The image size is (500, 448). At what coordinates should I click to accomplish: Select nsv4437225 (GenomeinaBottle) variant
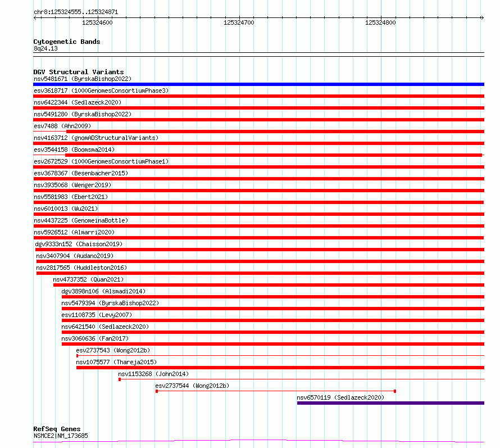coord(81,220)
